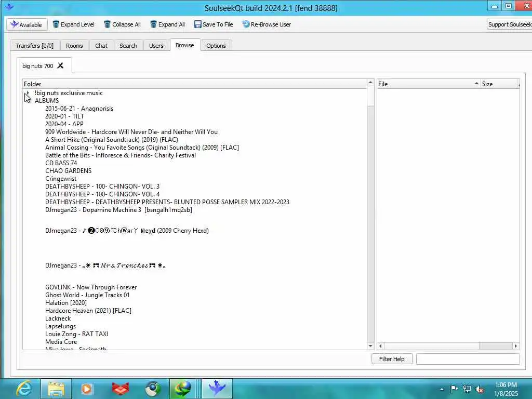Image resolution: width=532 pixels, height=399 pixels.
Task: Open File Explorer from taskbar
Action: tap(56, 389)
